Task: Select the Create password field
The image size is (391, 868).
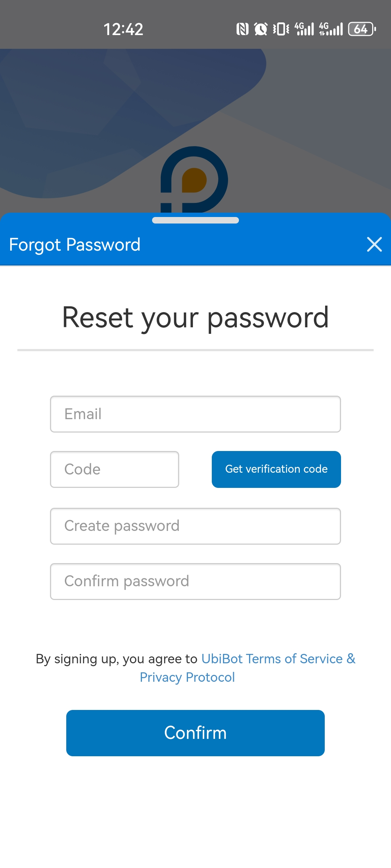Action: click(195, 526)
